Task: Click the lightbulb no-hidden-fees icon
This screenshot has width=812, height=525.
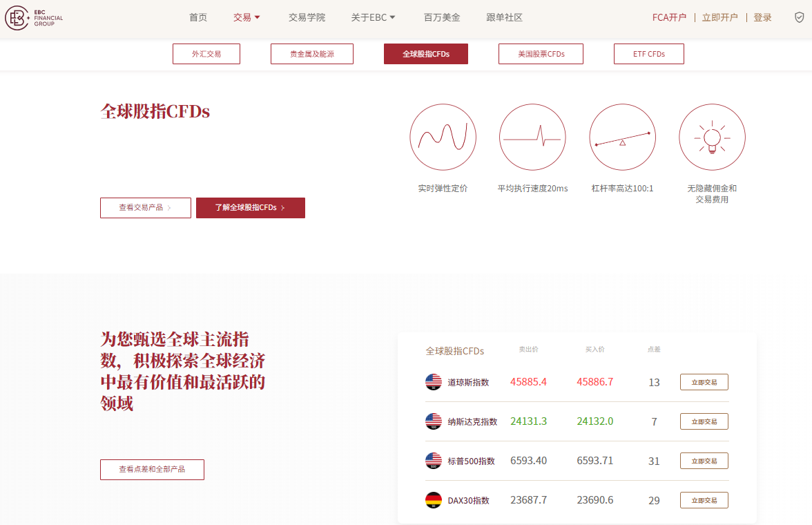Action: click(x=712, y=137)
